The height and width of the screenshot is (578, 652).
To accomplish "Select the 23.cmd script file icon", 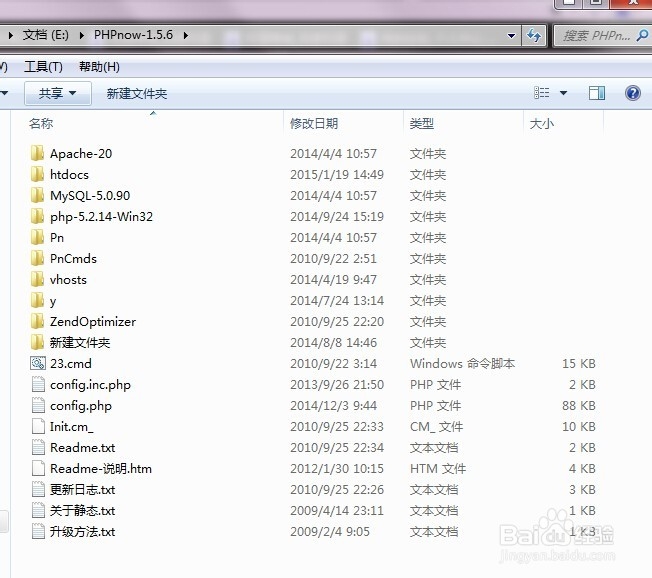I will click(x=38, y=363).
